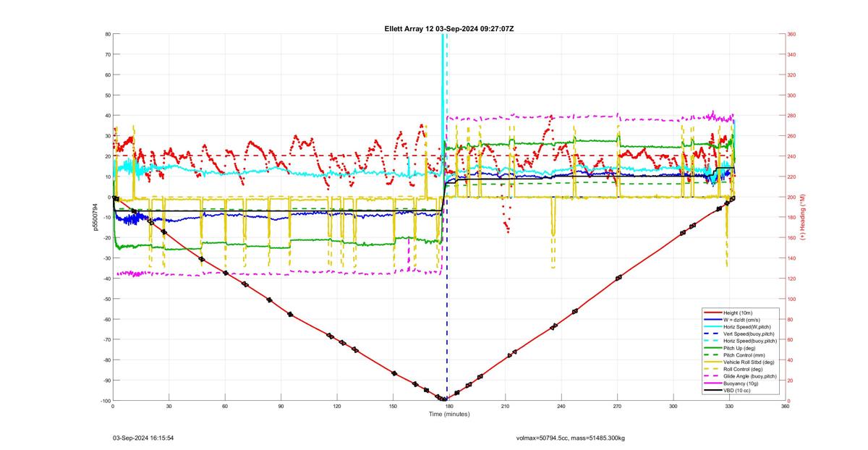Click the right axis heading tick '100'
Image resolution: width=868 pixels, height=450 pixels.
click(792, 299)
